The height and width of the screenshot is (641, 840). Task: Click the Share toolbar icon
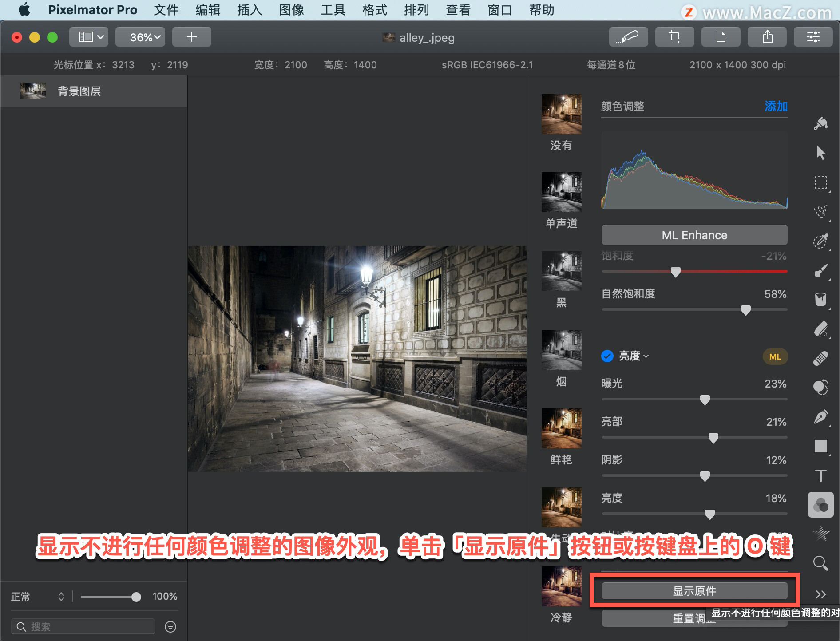pyautogui.click(x=767, y=37)
